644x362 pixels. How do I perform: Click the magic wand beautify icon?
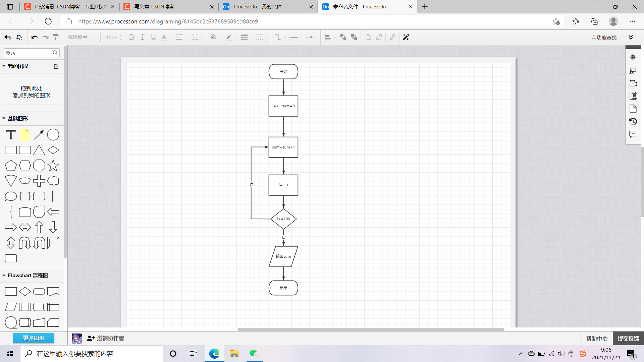tap(406, 37)
